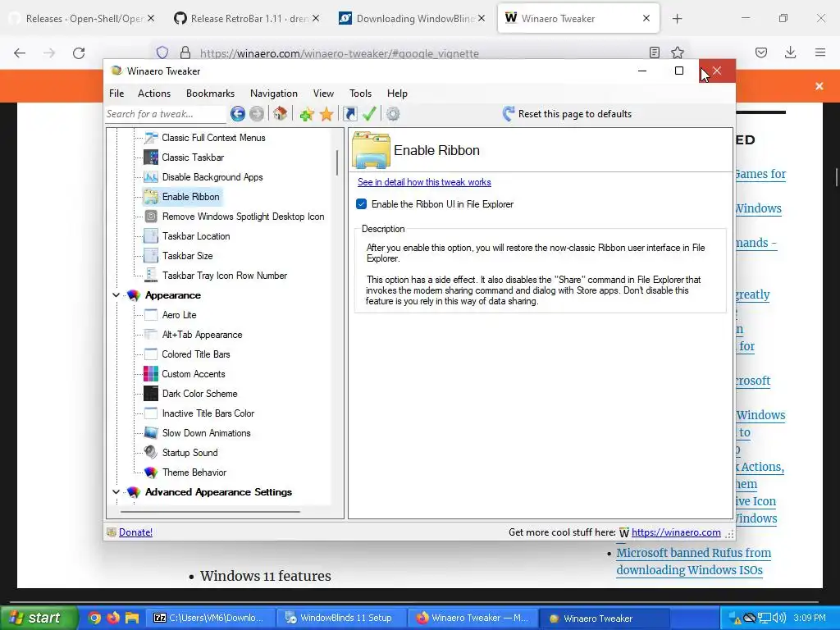Select Colored Title Bars tree item

tap(196, 354)
